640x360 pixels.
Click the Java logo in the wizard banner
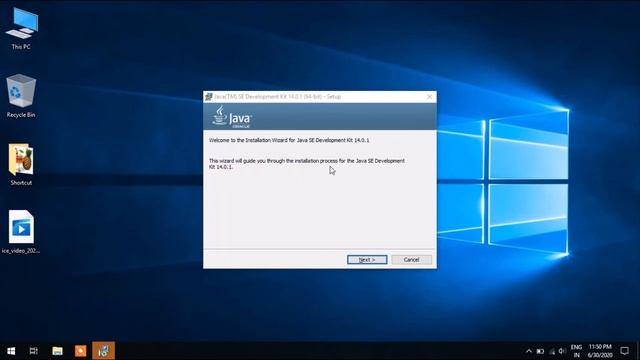pyautogui.click(x=232, y=117)
